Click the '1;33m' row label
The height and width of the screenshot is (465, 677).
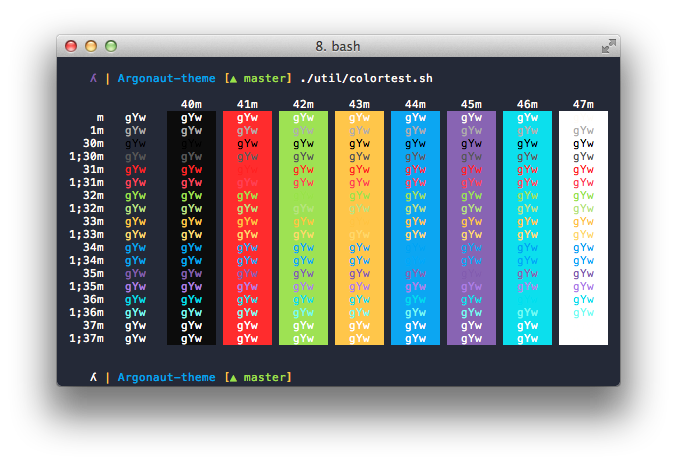(x=86, y=234)
